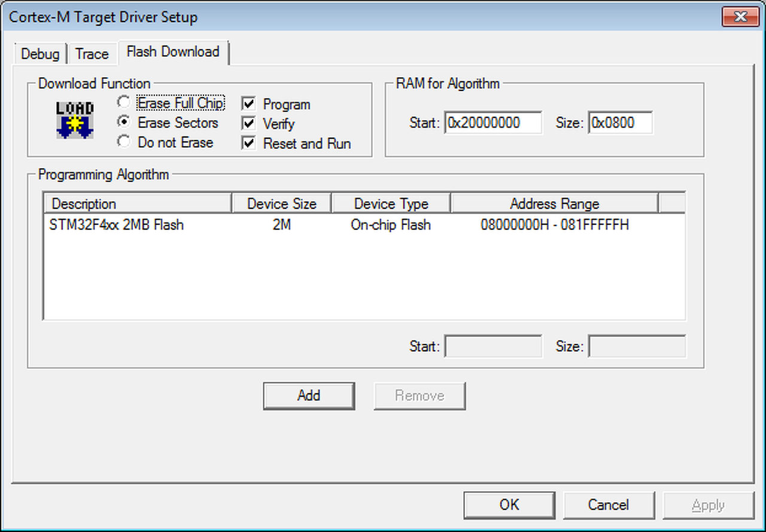Click the Device Type column header

coord(391,203)
